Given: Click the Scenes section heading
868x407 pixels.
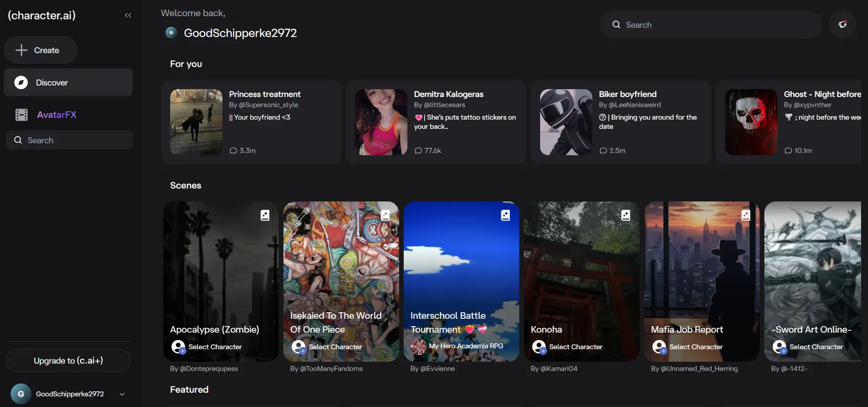Looking at the screenshot, I should pos(185,185).
